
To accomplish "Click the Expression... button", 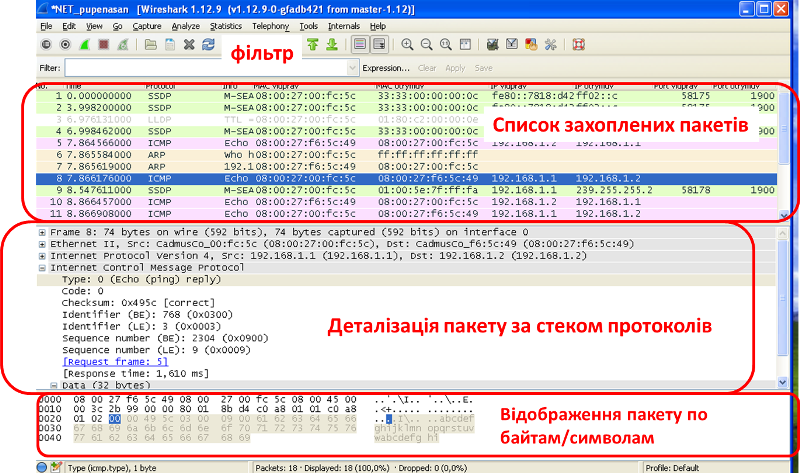I will [386, 68].
